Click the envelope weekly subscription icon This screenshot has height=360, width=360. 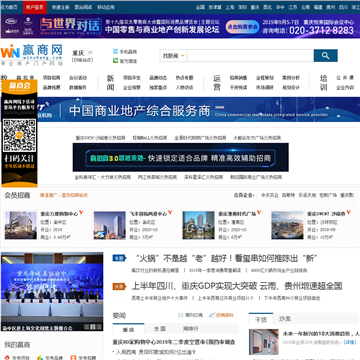[181, 315]
